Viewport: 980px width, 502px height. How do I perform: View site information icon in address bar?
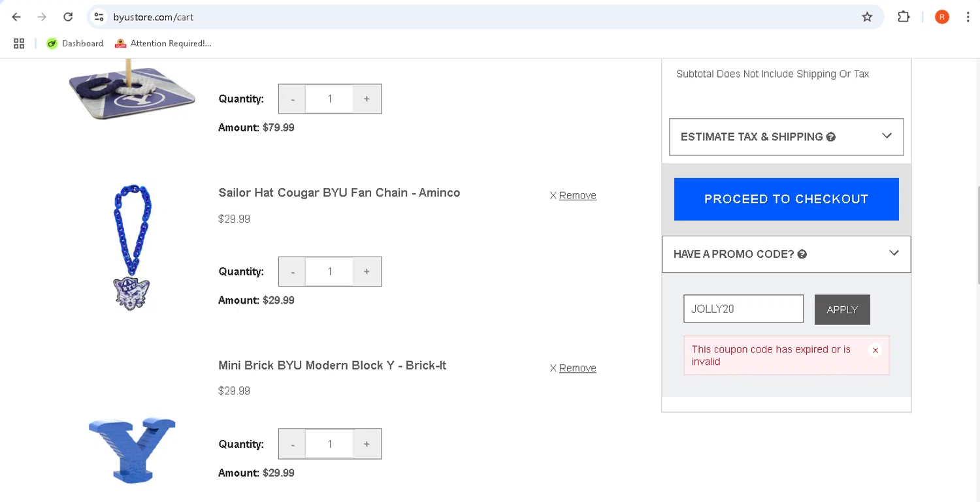[x=99, y=17]
